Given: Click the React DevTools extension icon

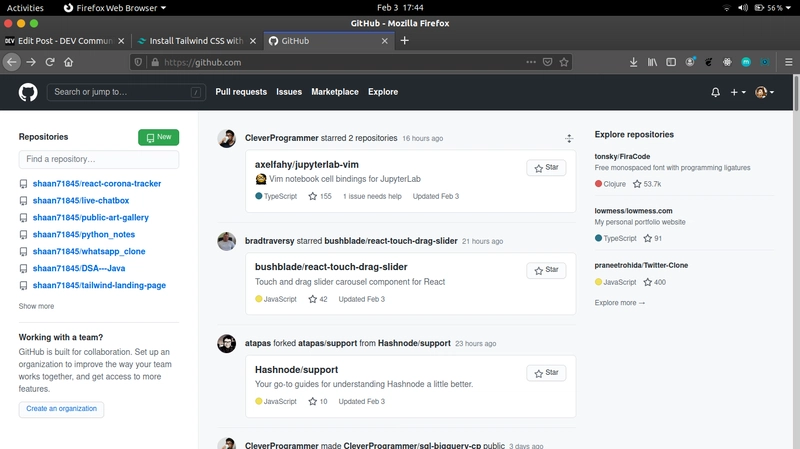Looking at the screenshot, I should [727, 62].
